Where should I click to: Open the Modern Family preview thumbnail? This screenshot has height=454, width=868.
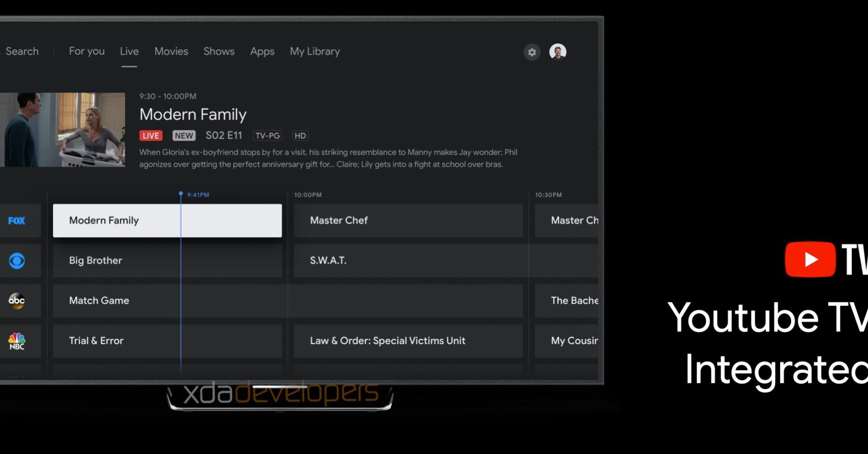point(62,129)
